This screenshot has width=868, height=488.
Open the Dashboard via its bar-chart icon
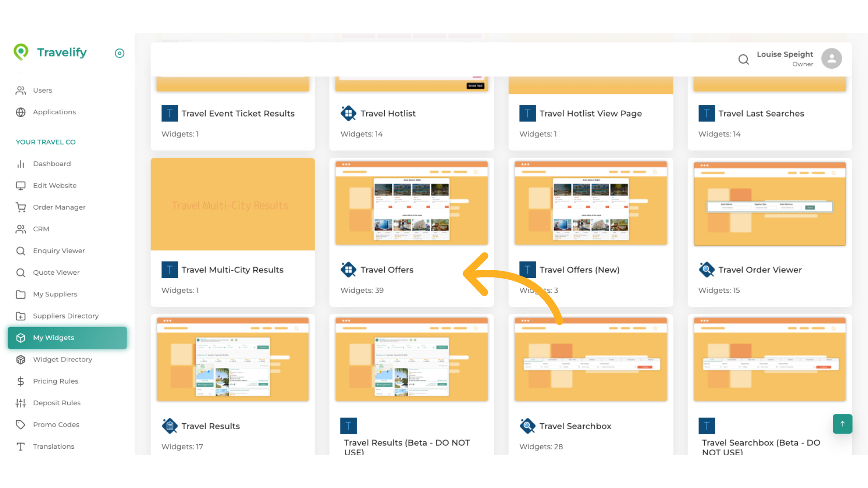click(21, 164)
